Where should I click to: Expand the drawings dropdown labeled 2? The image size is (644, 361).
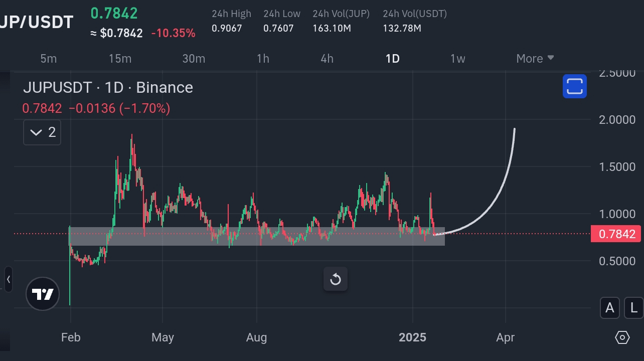pyautogui.click(x=42, y=132)
